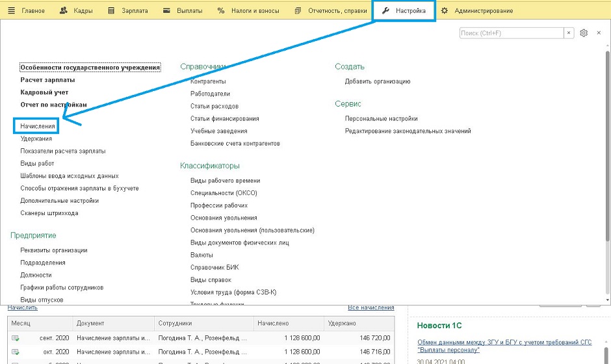611x364 pixels.
Task: Open menu settings gear beside the search box
Action: (x=584, y=33)
